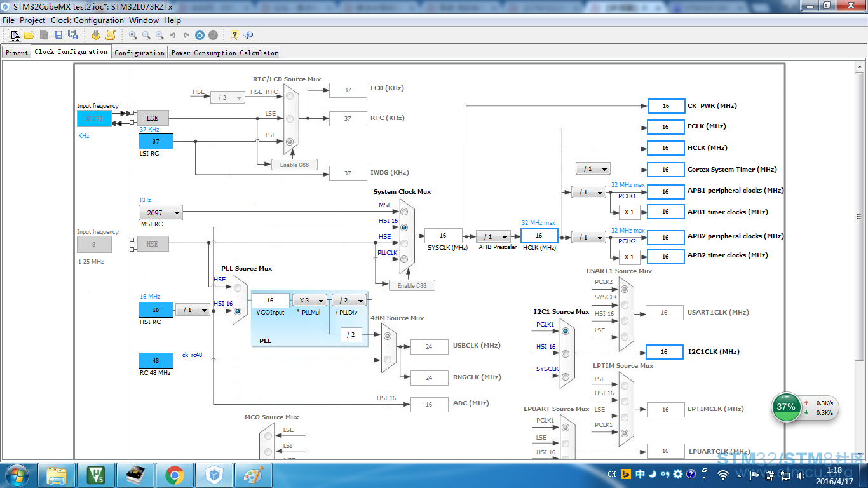
Task: Select HSI 16 in System Clock Mux
Action: click(x=403, y=226)
